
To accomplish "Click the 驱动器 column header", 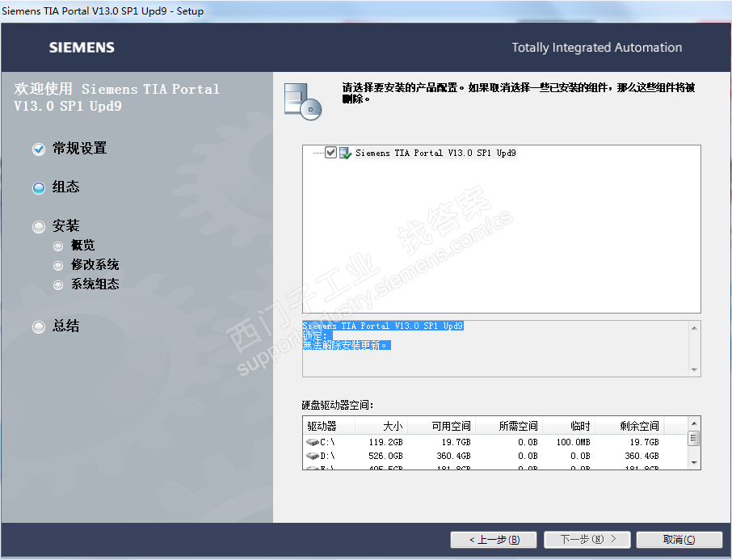I will pos(329,426).
